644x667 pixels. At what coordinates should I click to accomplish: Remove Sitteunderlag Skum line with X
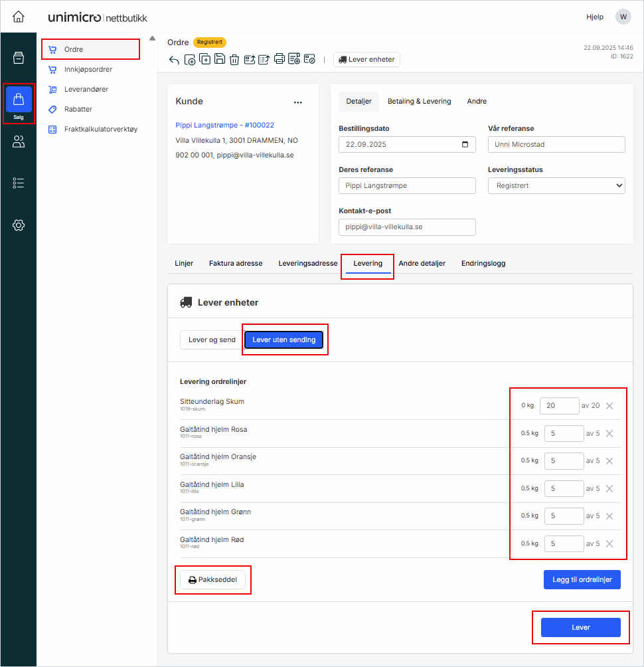point(609,406)
